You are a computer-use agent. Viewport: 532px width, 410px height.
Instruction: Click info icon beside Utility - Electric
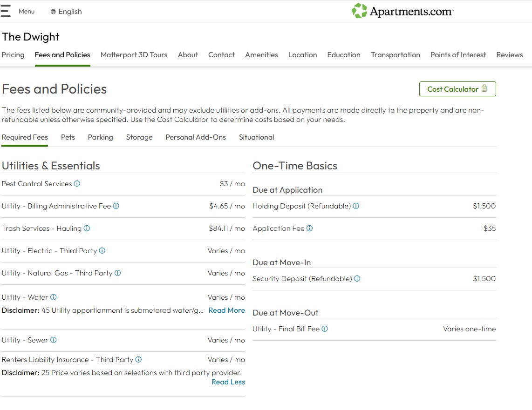pyautogui.click(x=102, y=251)
